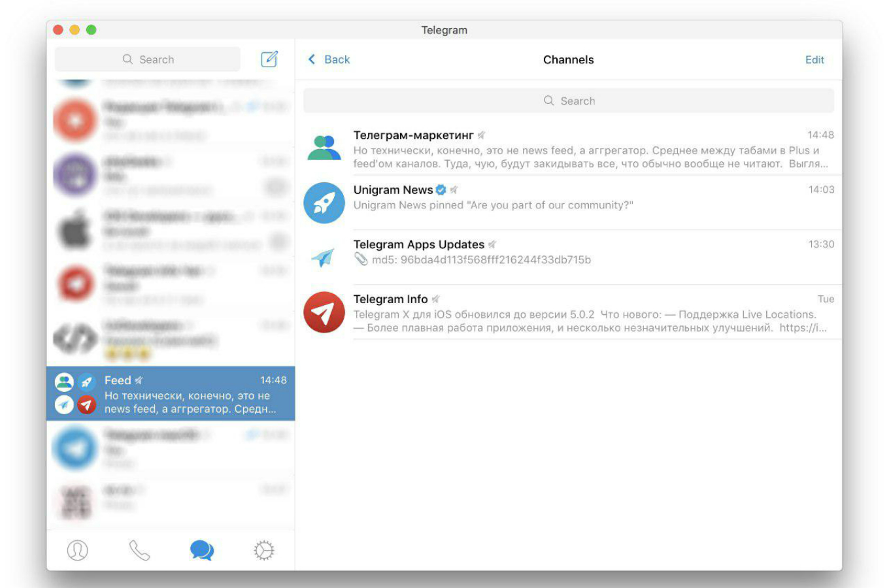889x588 pixels.
Task: Click the Unigram News verified badge
Action: pyautogui.click(x=441, y=189)
